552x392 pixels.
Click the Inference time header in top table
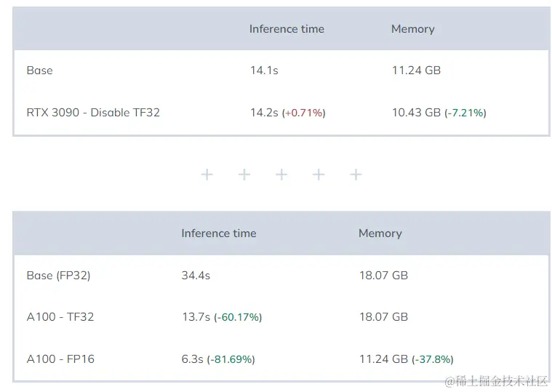(x=287, y=29)
